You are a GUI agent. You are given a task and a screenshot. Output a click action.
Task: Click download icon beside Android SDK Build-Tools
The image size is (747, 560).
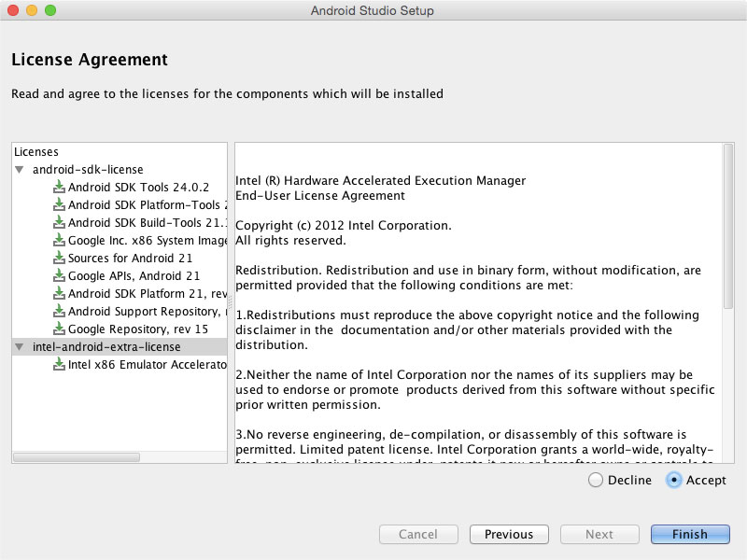[59, 222]
